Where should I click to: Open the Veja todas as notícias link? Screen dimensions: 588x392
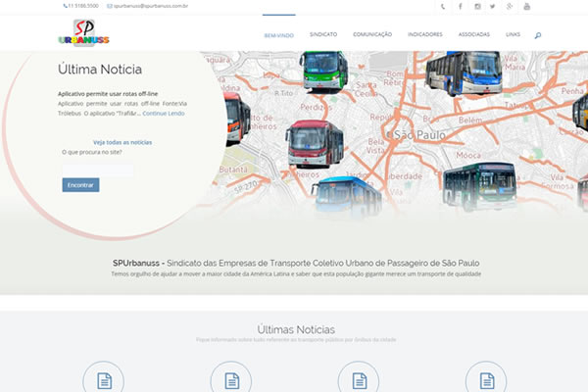[122, 142]
